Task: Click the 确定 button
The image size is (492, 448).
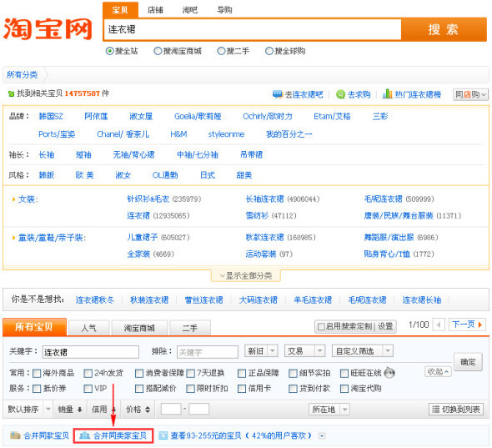Action: click(468, 362)
